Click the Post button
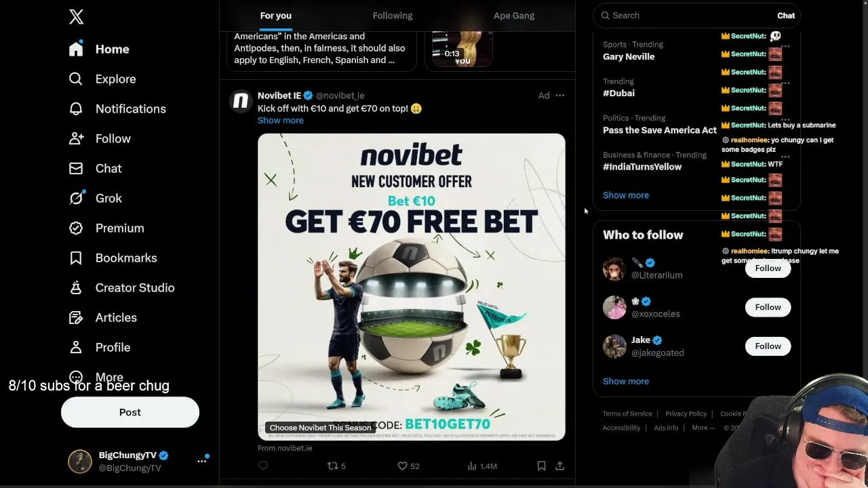The width and height of the screenshot is (868, 488). [x=130, y=412]
